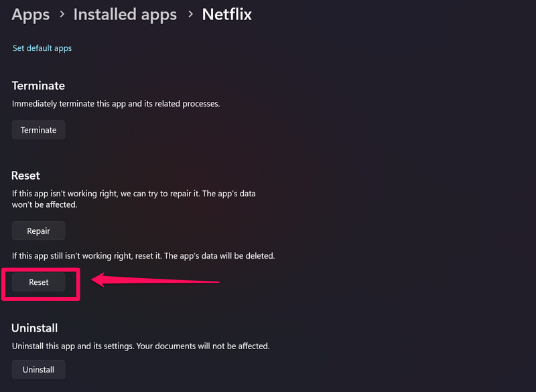The height and width of the screenshot is (392, 536).
Task: Uninstall the Netflix app
Action: pos(38,369)
